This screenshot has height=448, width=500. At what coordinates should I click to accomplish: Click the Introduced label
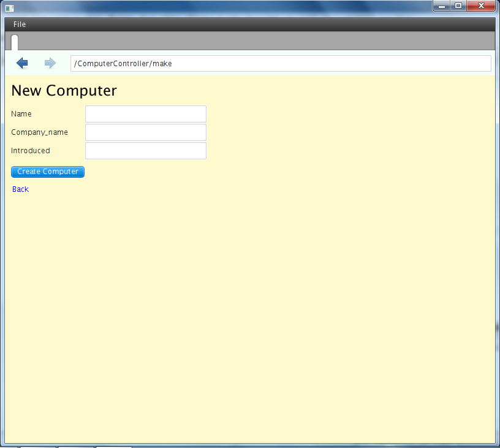[x=31, y=151]
